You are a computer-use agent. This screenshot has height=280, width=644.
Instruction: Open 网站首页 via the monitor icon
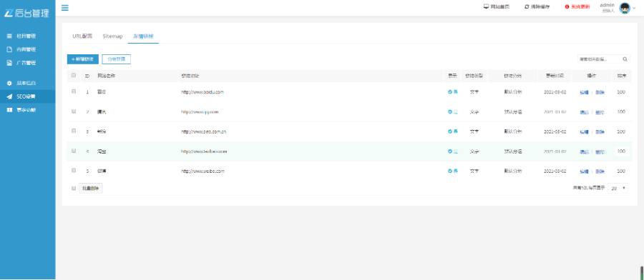(x=497, y=7)
